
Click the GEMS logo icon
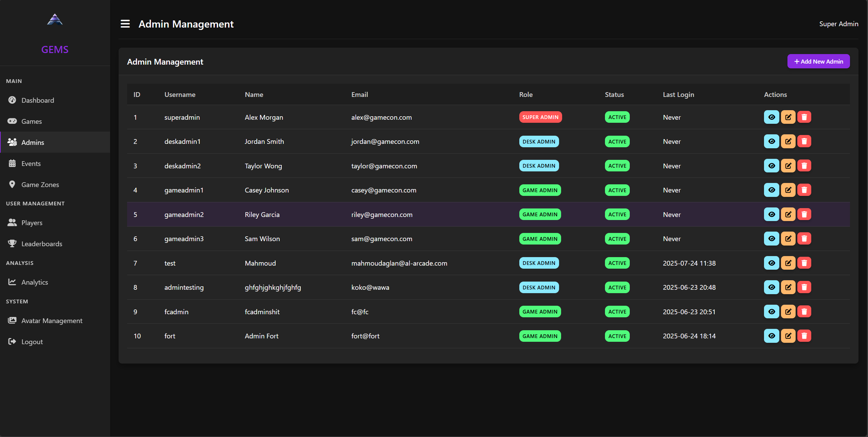click(55, 20)
